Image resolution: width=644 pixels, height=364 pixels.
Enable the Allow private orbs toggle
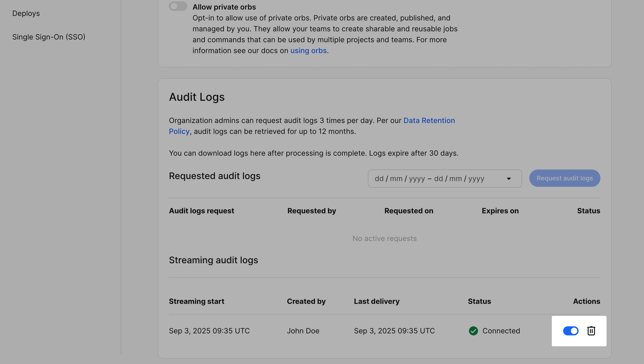(x=178, y=6)
